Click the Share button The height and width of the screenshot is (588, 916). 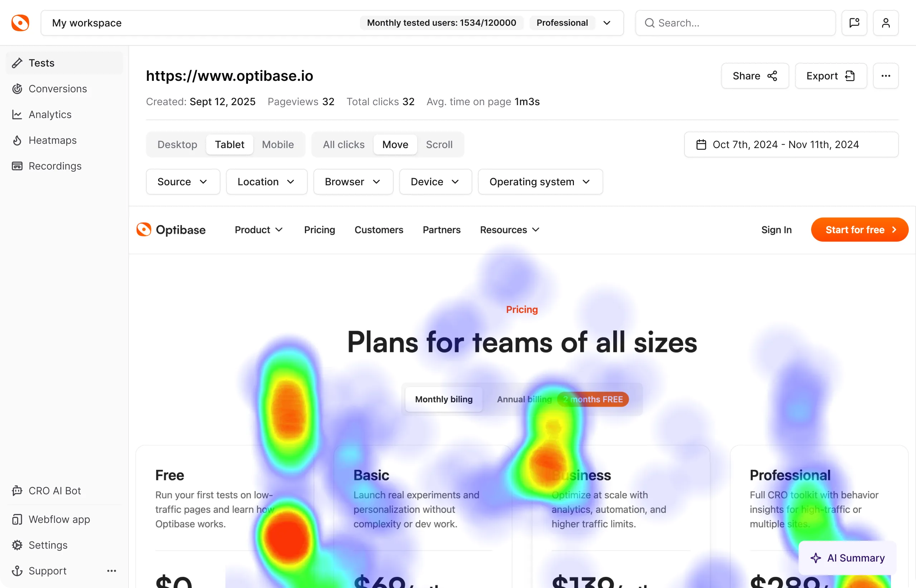[x=754, y=76]
